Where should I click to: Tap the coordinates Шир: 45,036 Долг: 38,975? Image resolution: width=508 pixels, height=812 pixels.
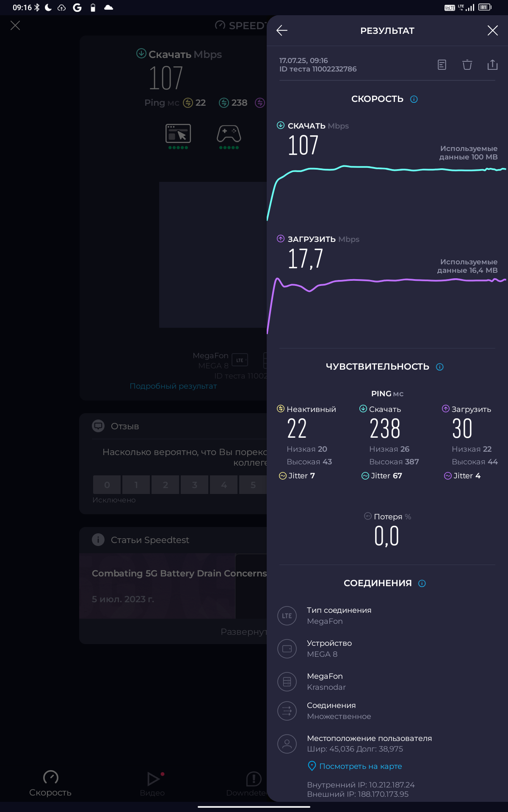pyautogui.click(x=355, y=749)
